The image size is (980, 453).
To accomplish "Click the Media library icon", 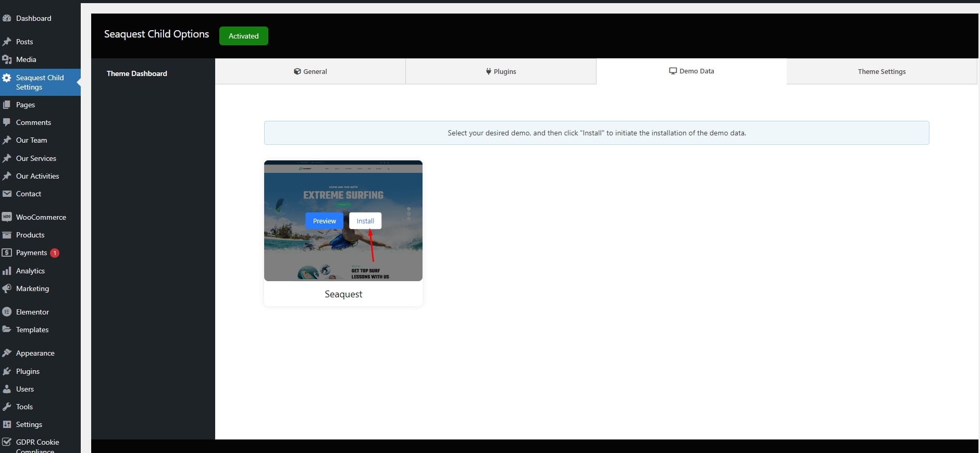I will tap(7, 59).
